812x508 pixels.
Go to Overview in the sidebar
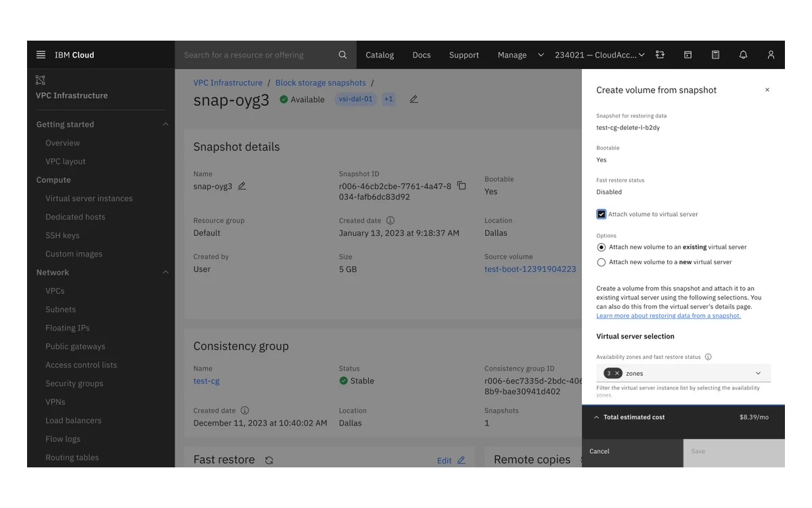pos(62,143)
